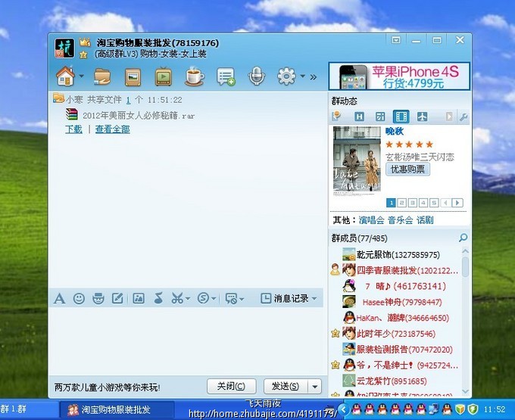Click the 查看全部 link
This screenshot has height=420, width=515.
[x=112, y=129]
